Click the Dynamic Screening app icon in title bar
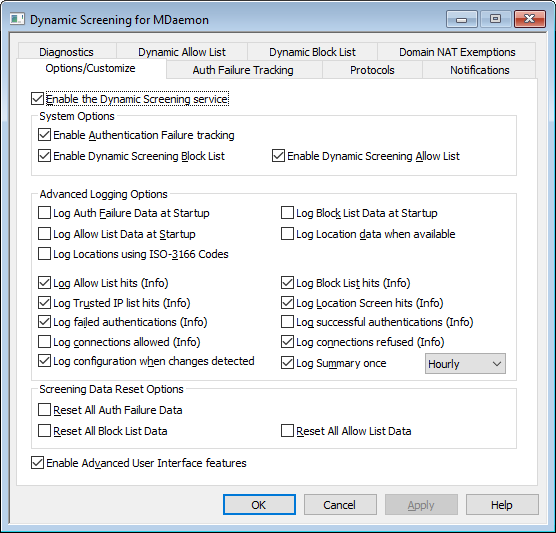 (17, 20)
